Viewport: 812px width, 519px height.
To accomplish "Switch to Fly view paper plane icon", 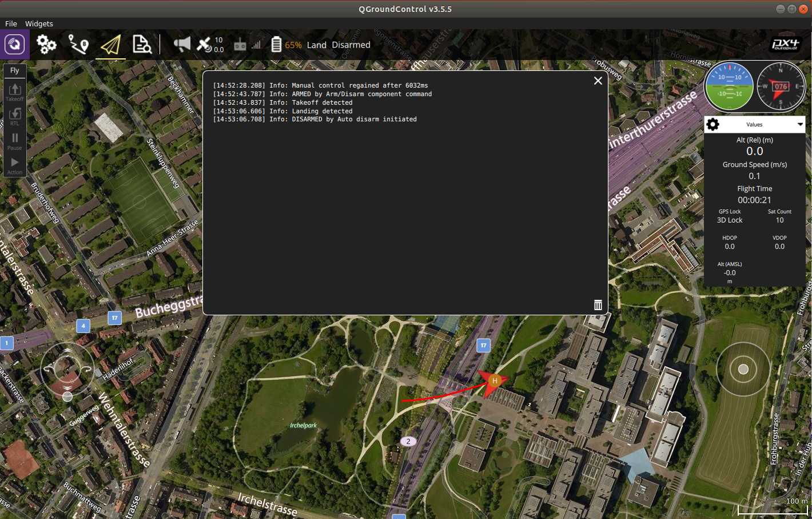I will [110, 45].
